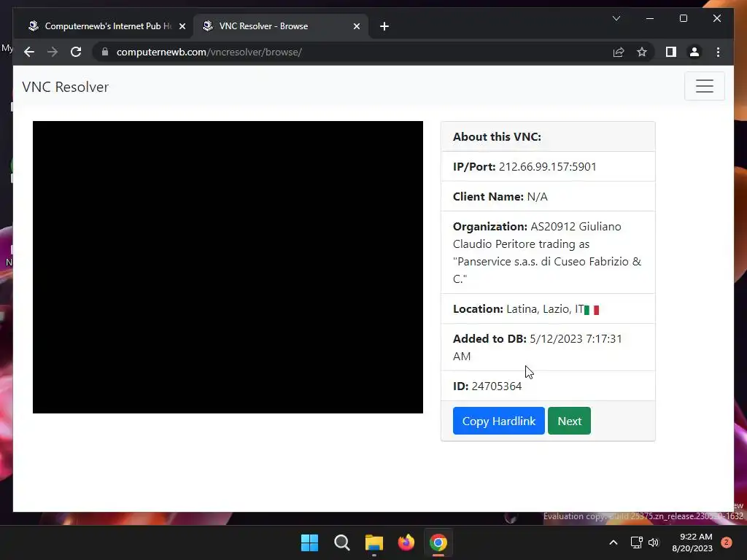Open the Chrome profile menu
Screen dimensions: 747x560
coord(694,52)
